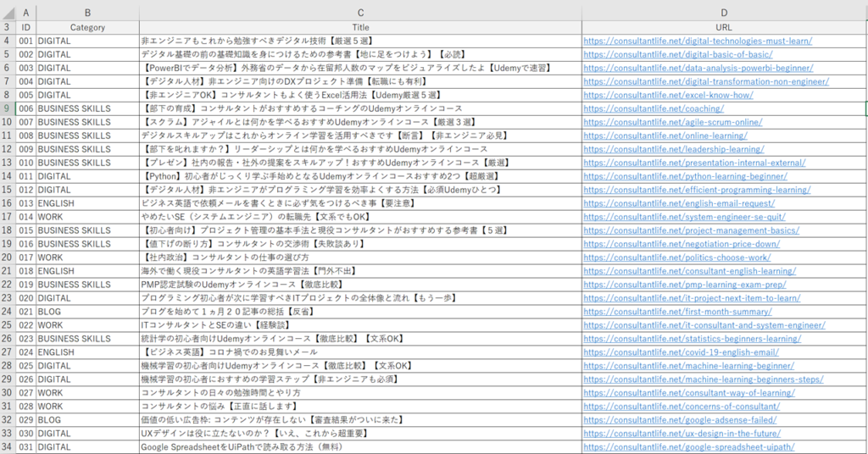Image resolution: width=868 pixels, height=454 pixels.
Task: Click WORK category in row 17
Action: [x=87, y=217]
